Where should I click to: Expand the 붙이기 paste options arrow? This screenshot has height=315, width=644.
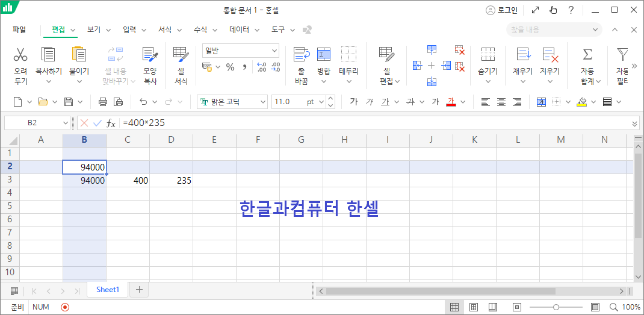tap(79, 81)
